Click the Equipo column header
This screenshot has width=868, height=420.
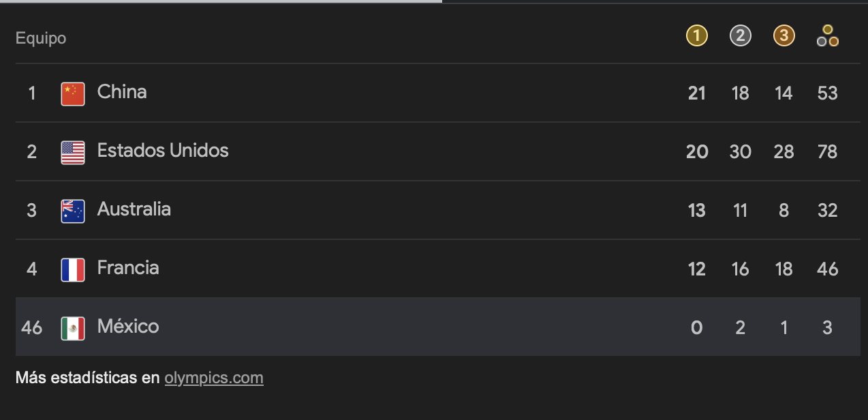coord(41,38)
